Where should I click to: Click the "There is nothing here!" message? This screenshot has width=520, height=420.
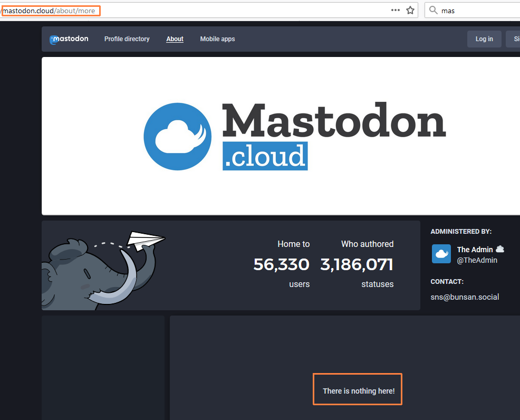coord(359,391)
